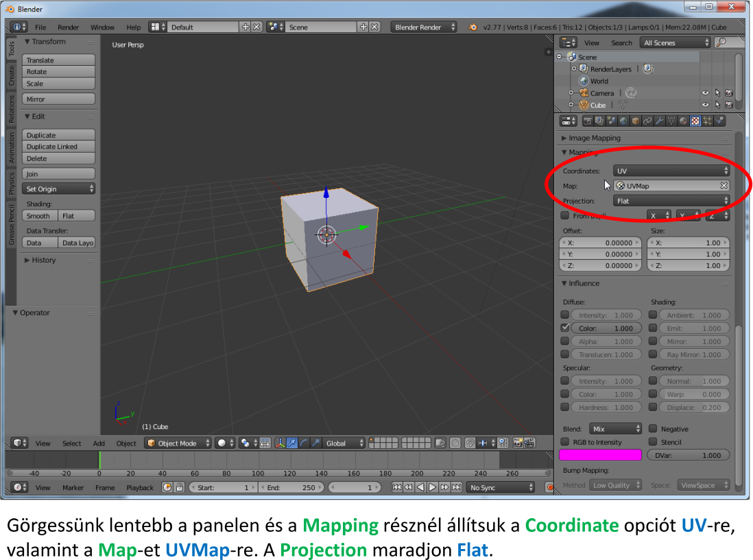
Task: Click the outliner search magnifier field
Action: coord(728,42)
